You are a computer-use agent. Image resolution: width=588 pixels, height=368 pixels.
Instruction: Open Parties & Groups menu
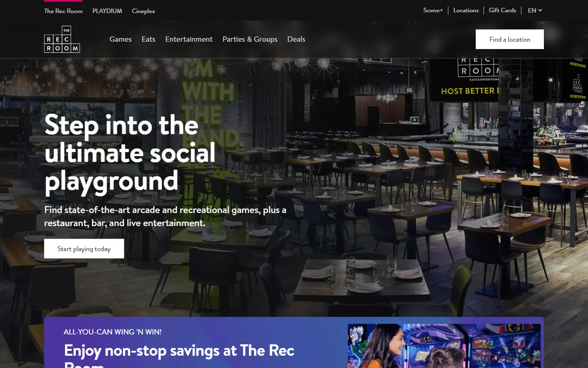(x=250, y=39)
